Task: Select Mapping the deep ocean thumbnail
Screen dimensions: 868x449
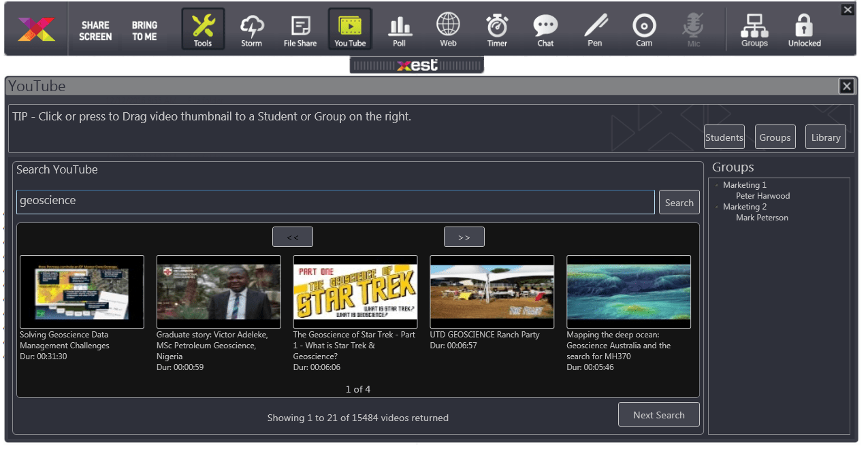Action: (x=629, y=292)
